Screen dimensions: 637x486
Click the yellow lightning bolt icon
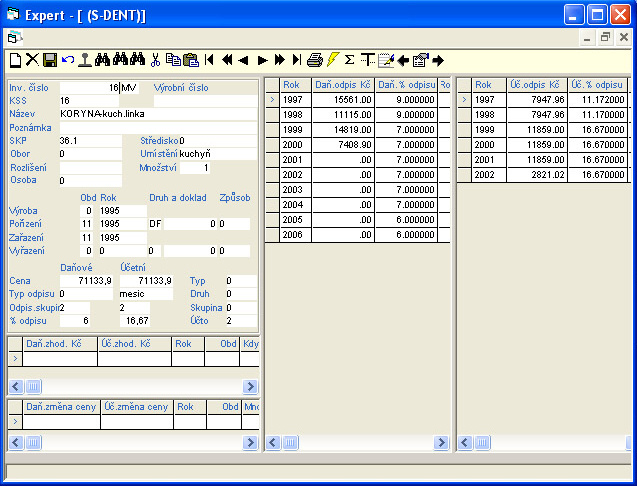coord(333,60)
